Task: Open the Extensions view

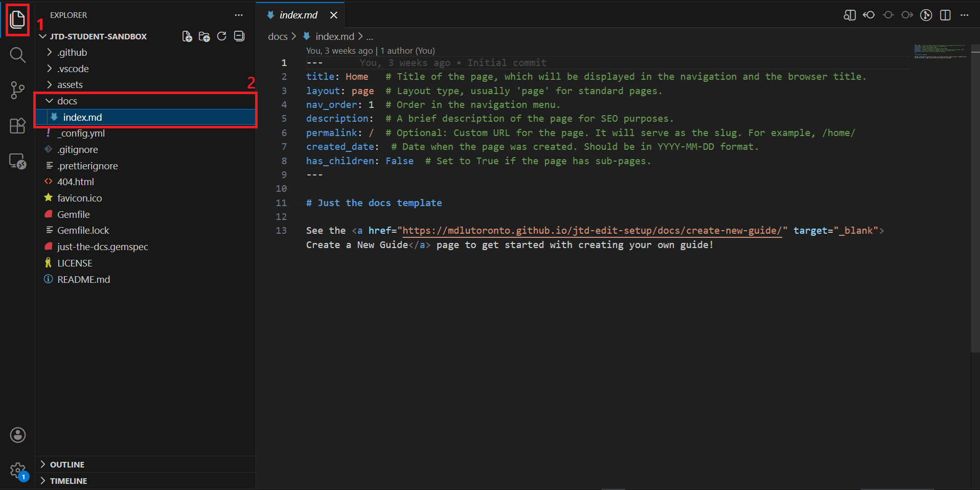Action: (x=17, y=126)
